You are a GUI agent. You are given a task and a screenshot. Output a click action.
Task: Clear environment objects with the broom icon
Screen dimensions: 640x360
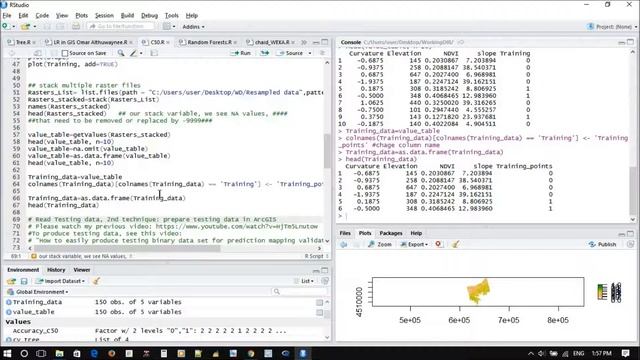(96, 281)
